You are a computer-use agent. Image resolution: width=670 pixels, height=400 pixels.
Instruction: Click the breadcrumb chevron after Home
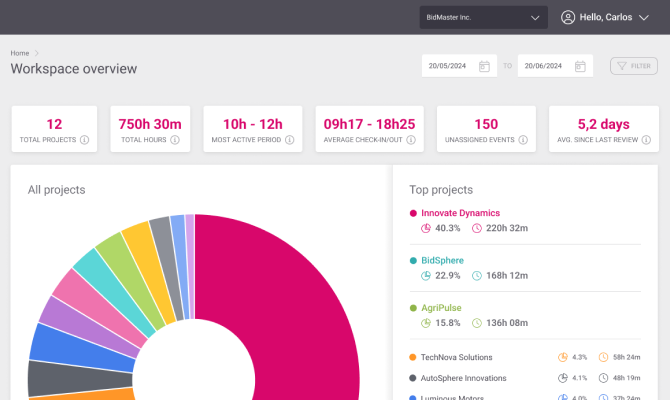click(37, 53)
